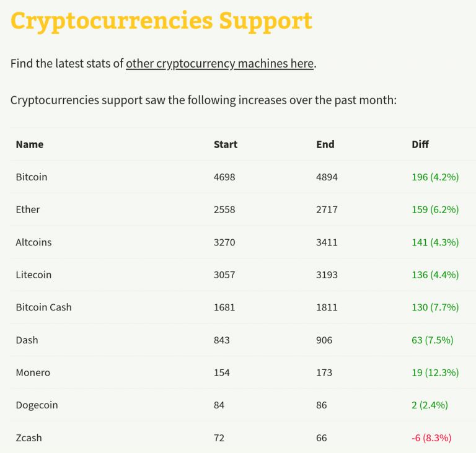Screen dimensions: 476x453
Task: Select the Bitcoin row name
Action: point(32,177)
